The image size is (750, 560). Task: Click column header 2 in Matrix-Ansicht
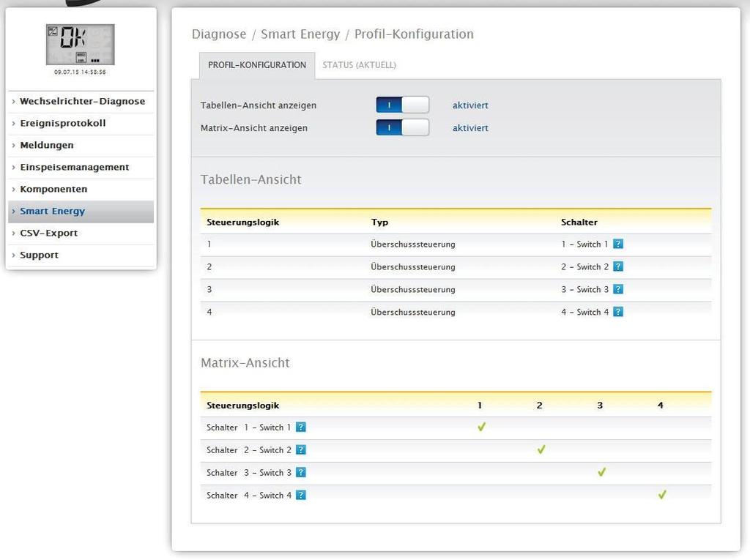(540, 406)
